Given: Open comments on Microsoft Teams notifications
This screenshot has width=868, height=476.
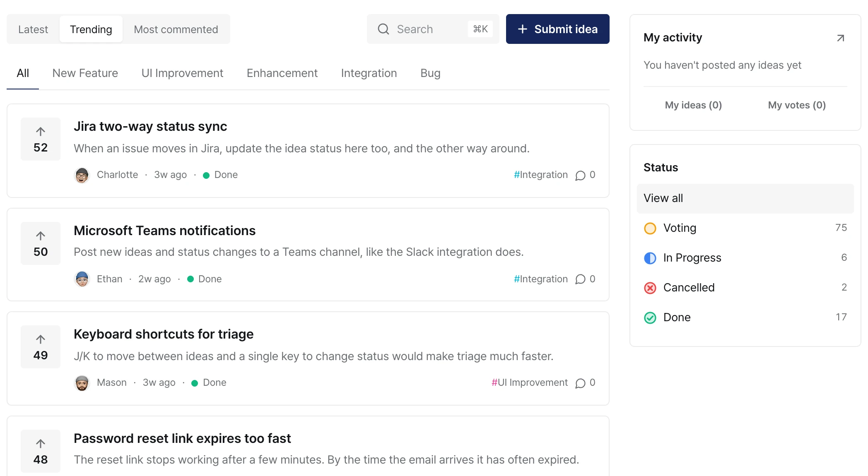Looking at the screenshot, I should coord(585,279).
